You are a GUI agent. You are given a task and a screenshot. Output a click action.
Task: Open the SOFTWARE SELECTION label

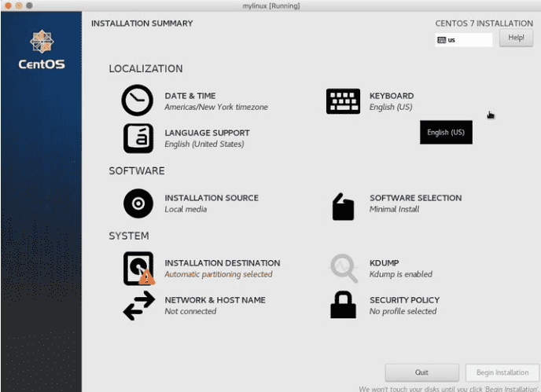click(x=415, y=198)
